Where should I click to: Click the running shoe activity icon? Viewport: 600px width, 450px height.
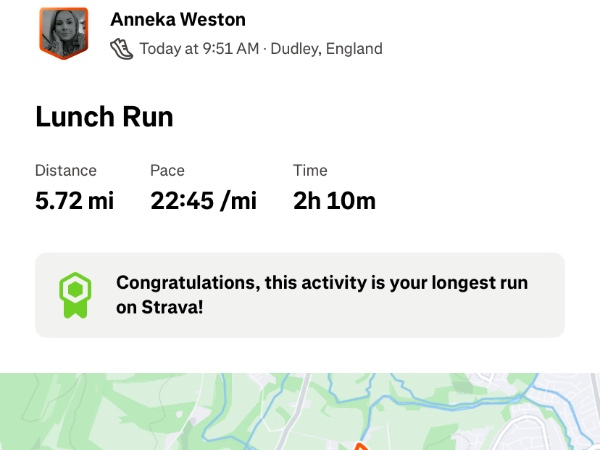(121, 48)
